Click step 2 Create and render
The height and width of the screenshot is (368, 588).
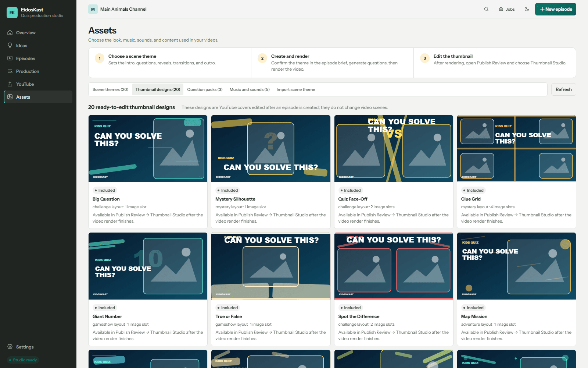pos(332,63)
